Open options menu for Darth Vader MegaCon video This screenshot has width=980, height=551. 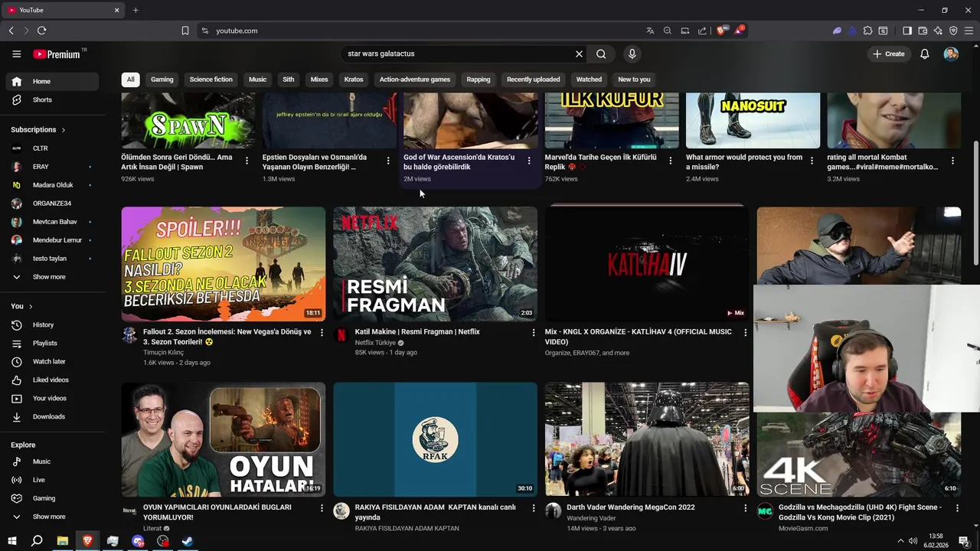click(x=745, y=508)
